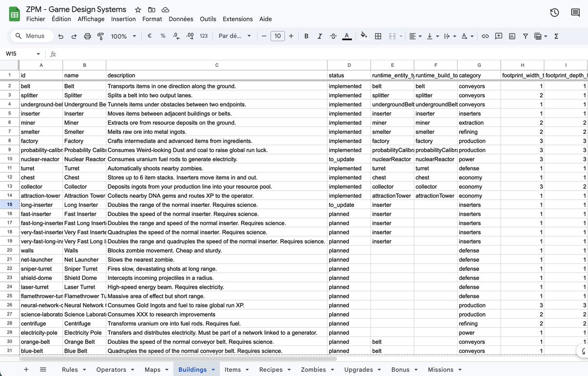The image size is (588, 376).
Task: Open the Affichage menu
Action: [x=91, y=19]
